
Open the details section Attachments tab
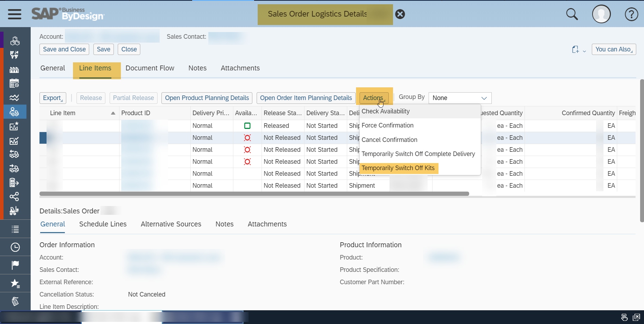coord(267,224)
